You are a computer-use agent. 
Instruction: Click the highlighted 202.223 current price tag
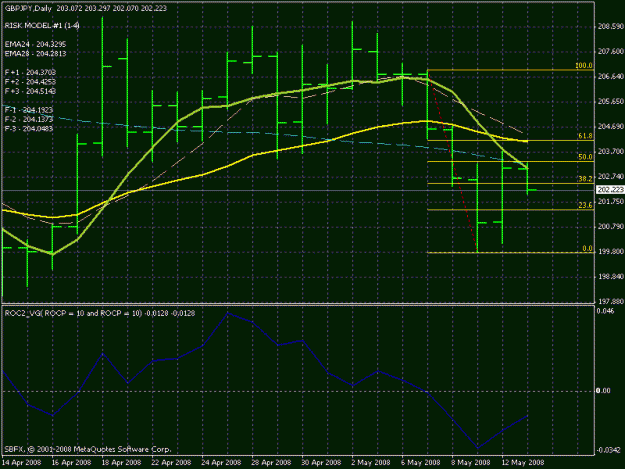tap(610, 190)
